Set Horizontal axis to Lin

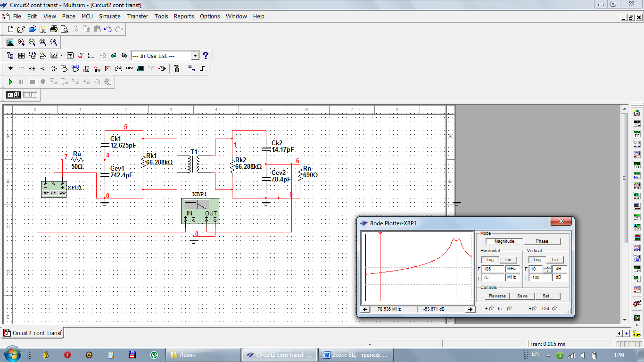[x=508, y=260]
